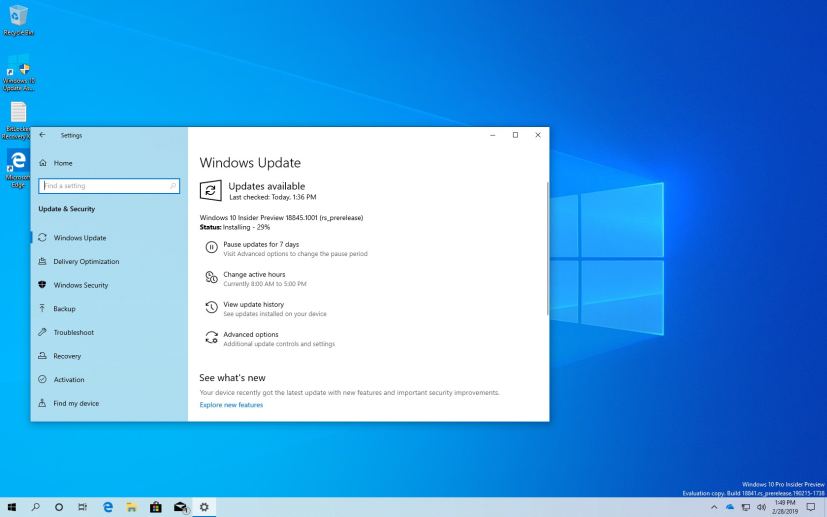Open File Explorer from the taskbar
Screen dimensions: 827x517
tap(131, 507)
